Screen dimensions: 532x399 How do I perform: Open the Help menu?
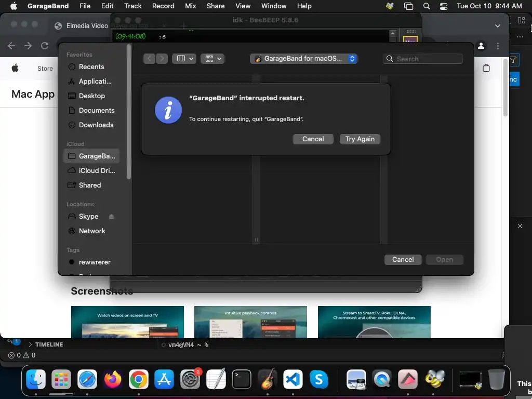[304, 6]
